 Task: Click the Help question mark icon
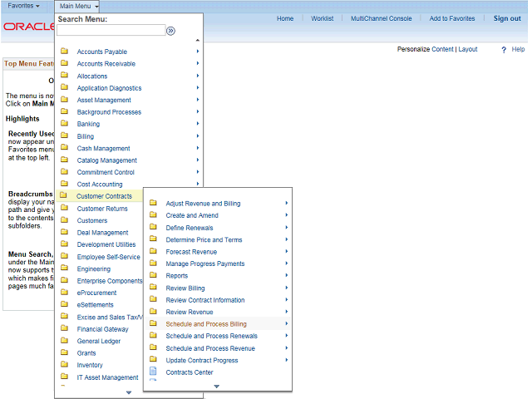click(x=504, y=50)
